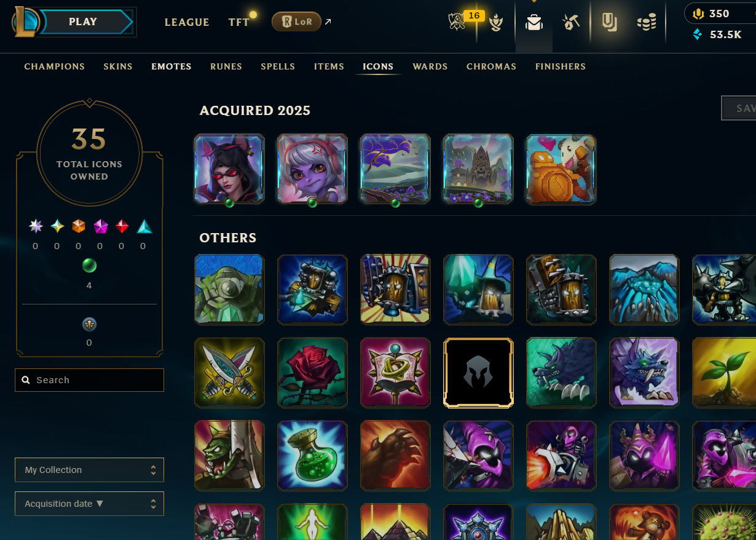Open the laurel wreath icon in the top bar
Image resolution: width=756 pixels, height=540 pixels.
click(496, 23)
